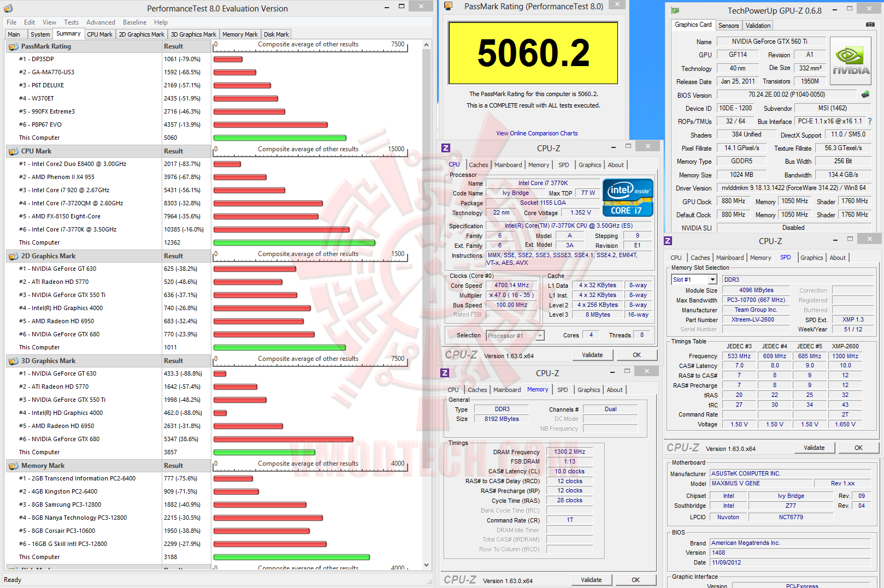Screen dimensions: 884x588
Task: Click the GPU-Z screenshot camera icon
Action: pos(870,25)
